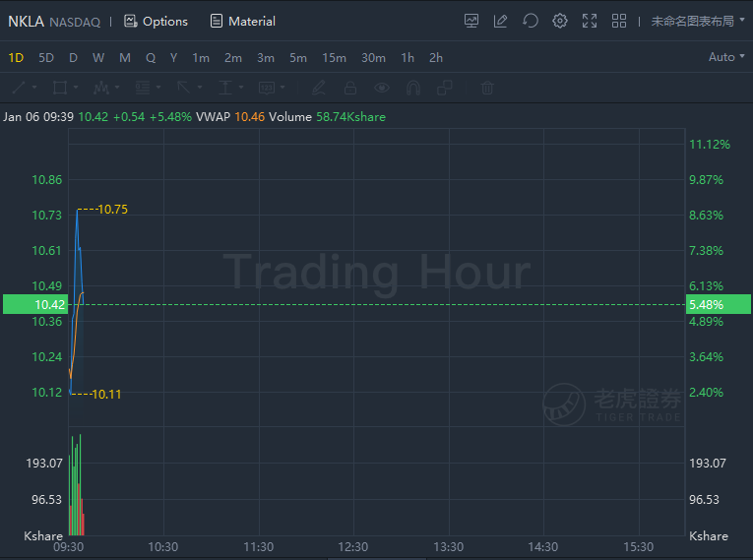Open the Options chain button
Viewport: 753px width, 560px height.
[156, 21]
